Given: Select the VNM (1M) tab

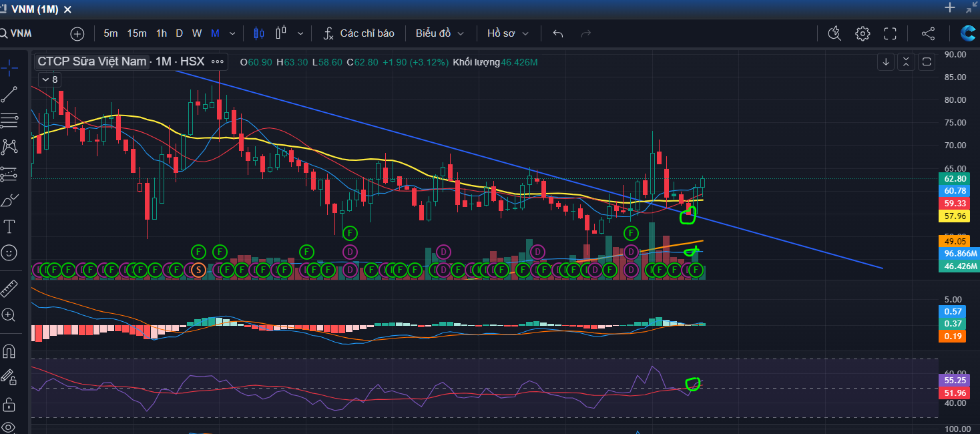Looking at the screenshot, I should click(35, 9).
